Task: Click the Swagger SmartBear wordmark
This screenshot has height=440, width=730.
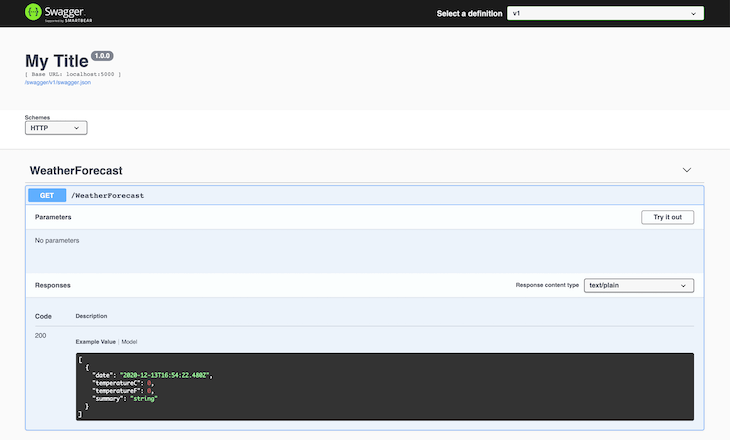Action: pyautogui.click(x=68, y=13)
